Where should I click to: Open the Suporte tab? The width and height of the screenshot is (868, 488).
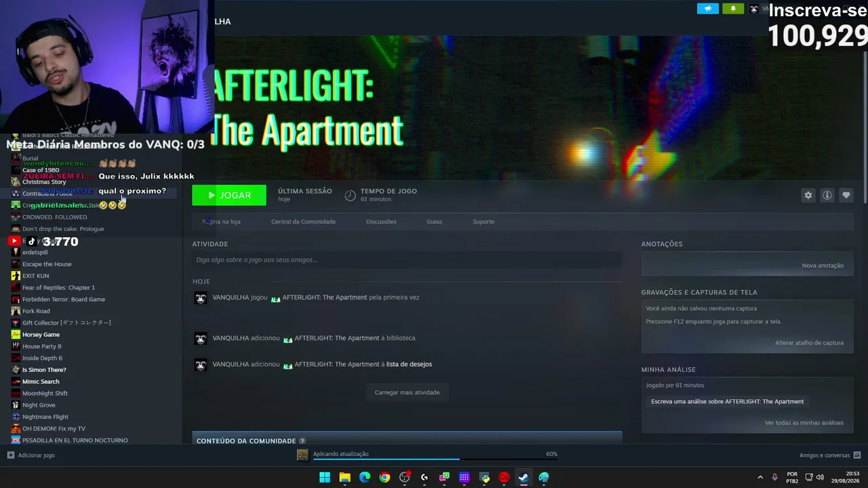pyautogui.click(x=484, y=222)
